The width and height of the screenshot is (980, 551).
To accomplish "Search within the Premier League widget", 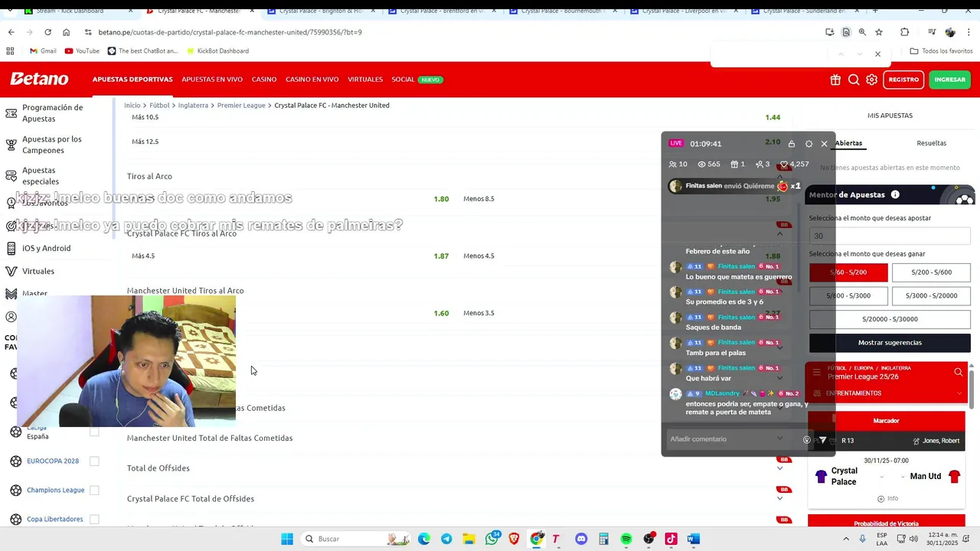I will [x=959, y=373].
